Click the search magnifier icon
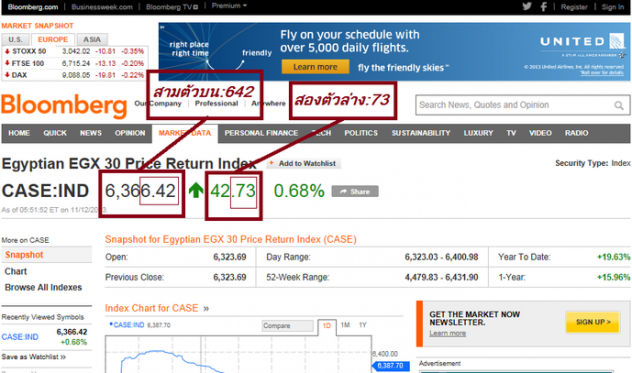The height and width of the screenshot is (373, 632). coord(619,105)
